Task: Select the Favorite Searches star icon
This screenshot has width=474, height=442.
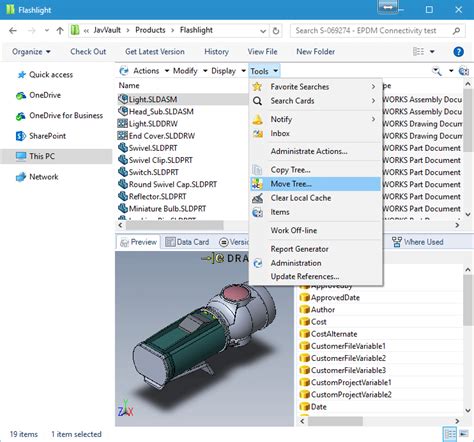Action: coord(257,87)
